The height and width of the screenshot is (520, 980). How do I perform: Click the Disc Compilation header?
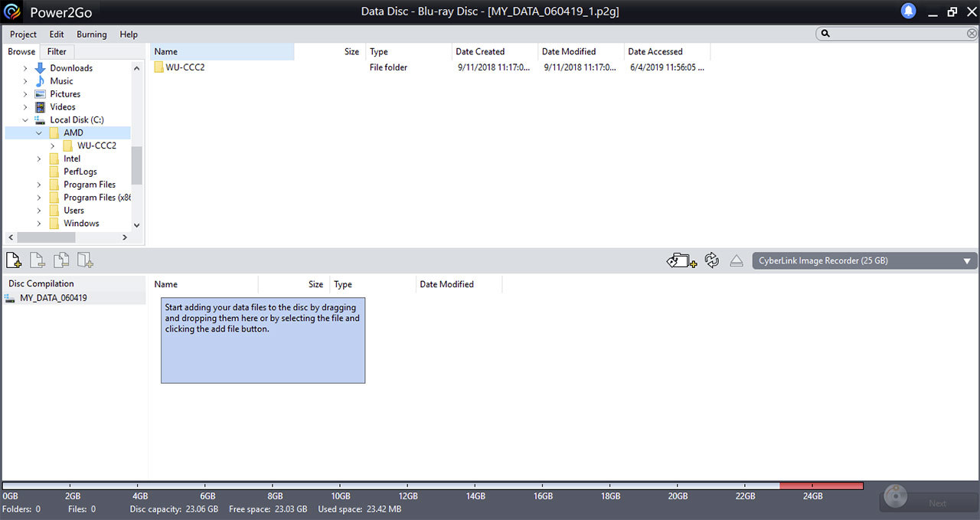(x=41, y=284)
